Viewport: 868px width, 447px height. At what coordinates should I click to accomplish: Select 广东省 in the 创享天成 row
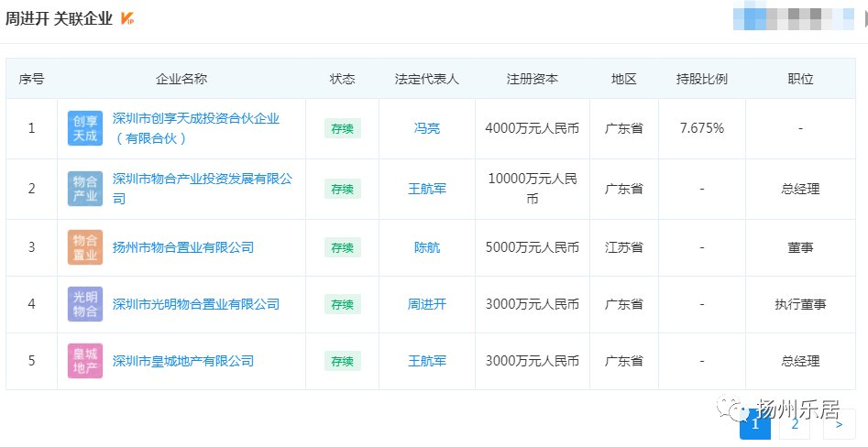tap(624, 128)
